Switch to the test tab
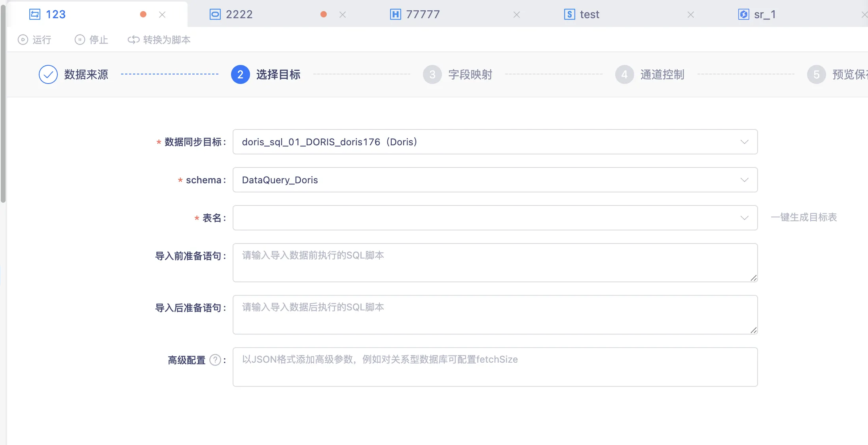The width and height of the screenshot is (868, 445). [589, 15]
